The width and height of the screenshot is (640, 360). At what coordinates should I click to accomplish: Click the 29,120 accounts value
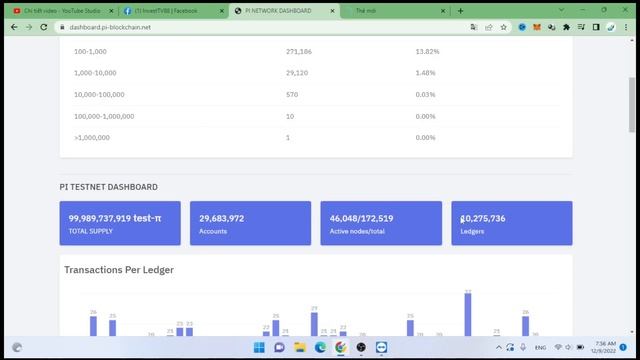(x=297, y=73)
